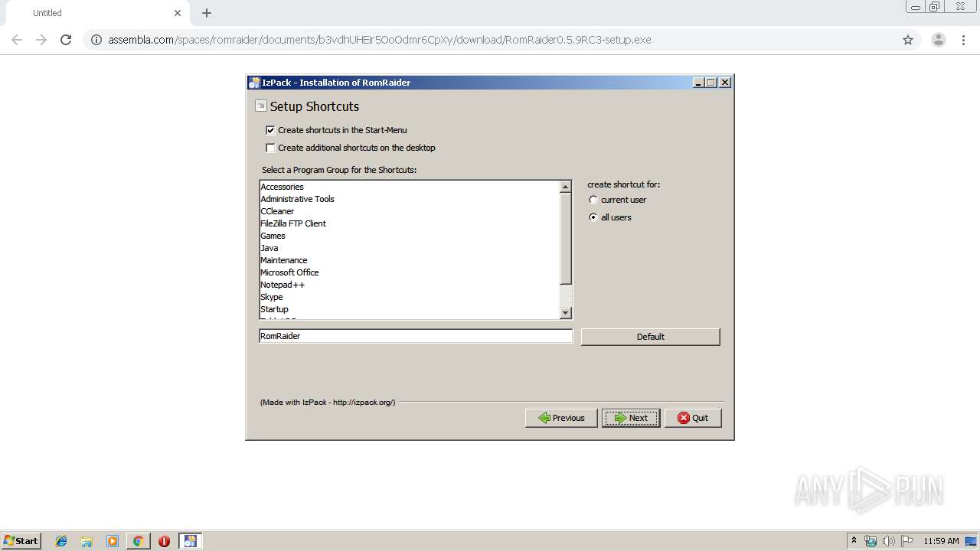Open the Chrome profile avatar

click(939, 40)
